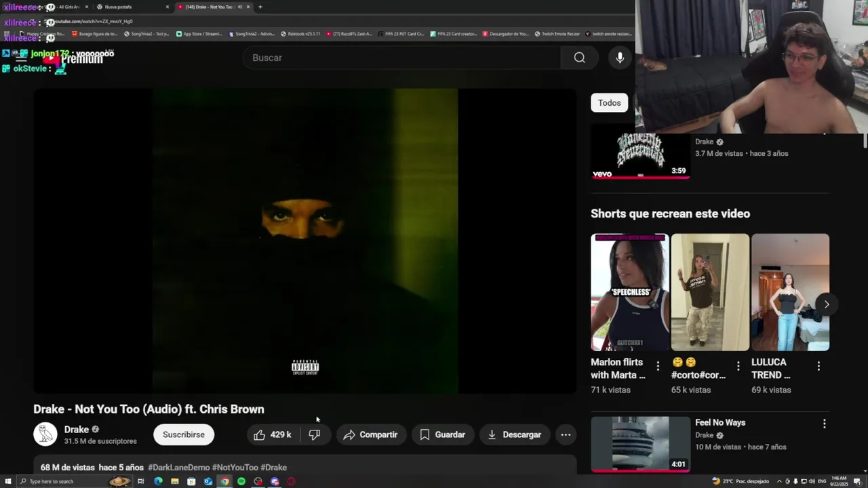Open Twitch Emote Resizer bookmark

(x=557, y=33)
